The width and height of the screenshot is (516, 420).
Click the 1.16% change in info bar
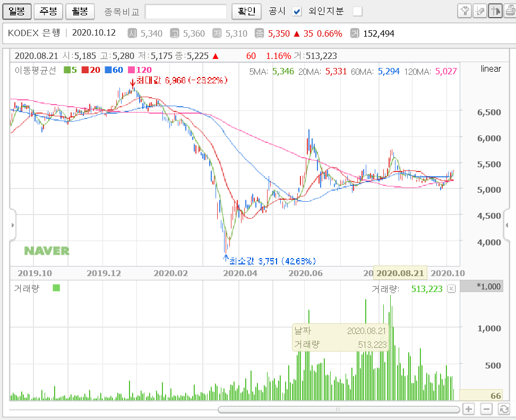(x=278, y=56)
